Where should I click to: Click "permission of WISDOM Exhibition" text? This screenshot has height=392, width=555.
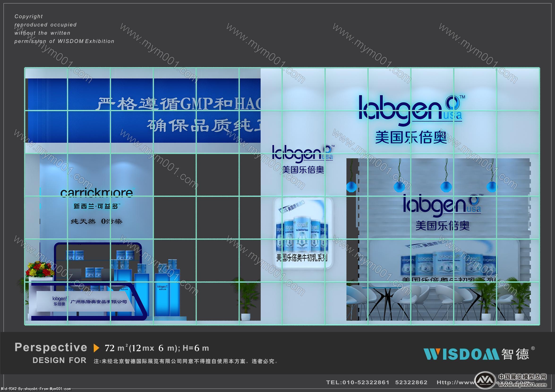tap(64, 41)
